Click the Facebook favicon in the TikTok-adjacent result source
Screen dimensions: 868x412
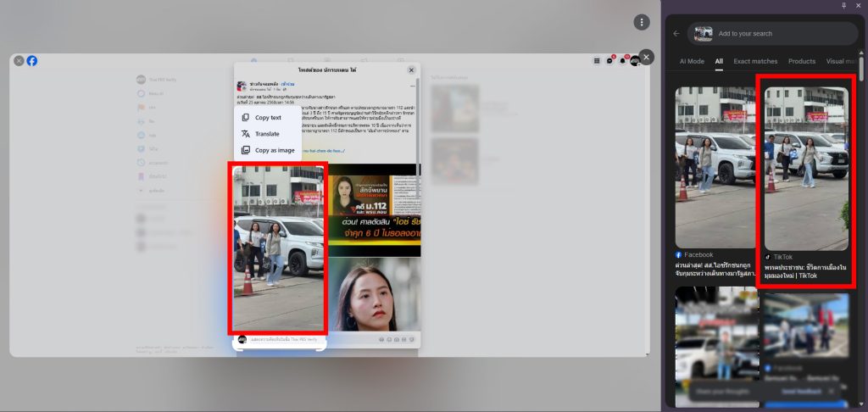[x=679, y=254]
